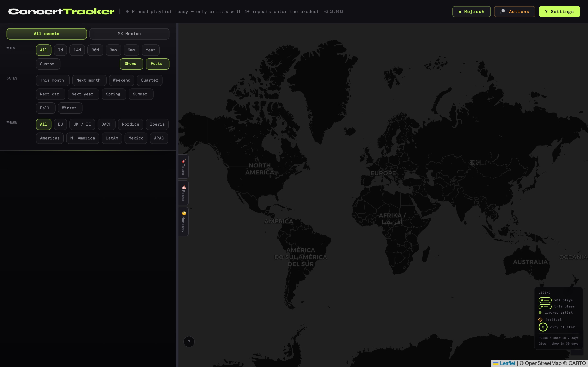Expand the Tours side panel
The height and width of the screenshot is (367, 588).
[x=184, y=167]
